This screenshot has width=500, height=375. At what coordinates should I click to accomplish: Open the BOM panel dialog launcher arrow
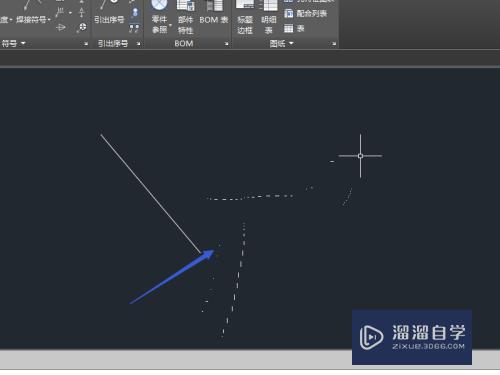coord(227,44)
